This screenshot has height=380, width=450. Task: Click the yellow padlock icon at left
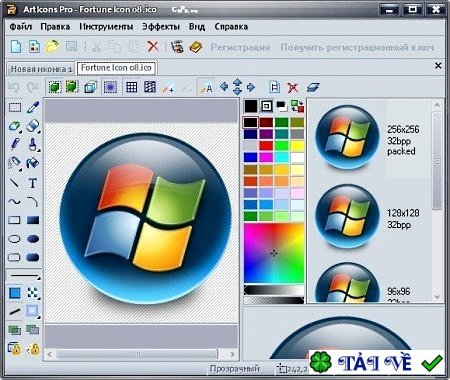pyautogui.click(x=15, y=348)
